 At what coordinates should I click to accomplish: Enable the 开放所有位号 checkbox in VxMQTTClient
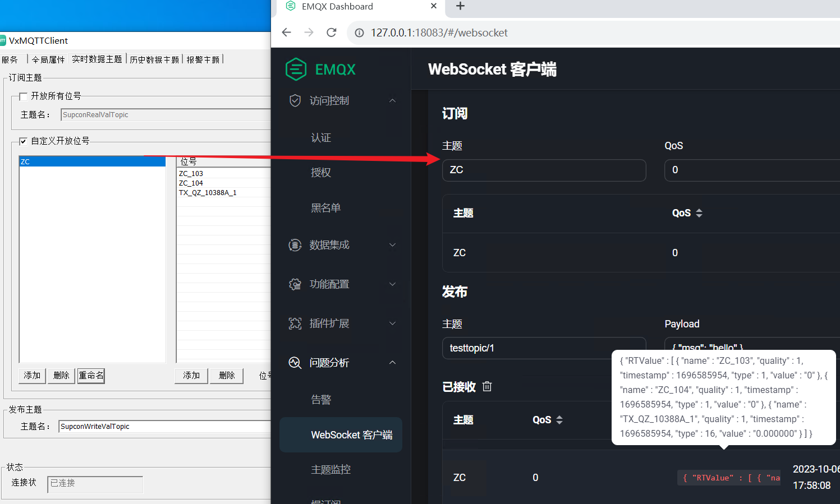click(x=24, y=96)
